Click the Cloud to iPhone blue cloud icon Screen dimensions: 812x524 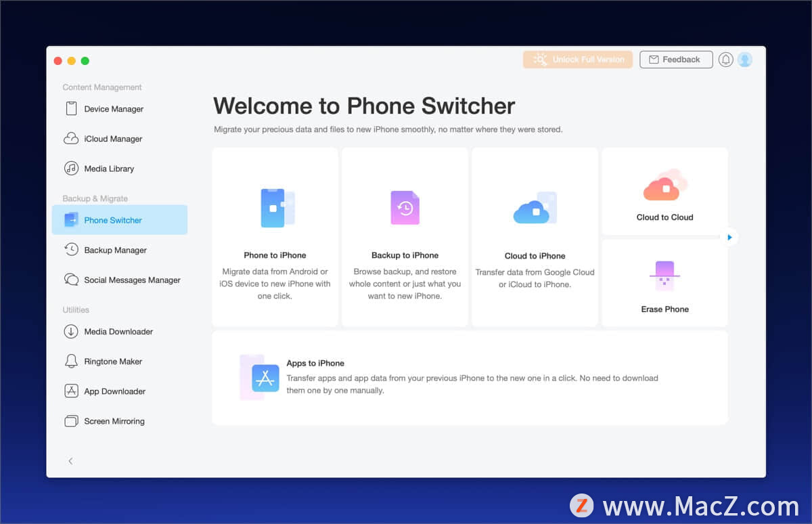coord(535,208)
